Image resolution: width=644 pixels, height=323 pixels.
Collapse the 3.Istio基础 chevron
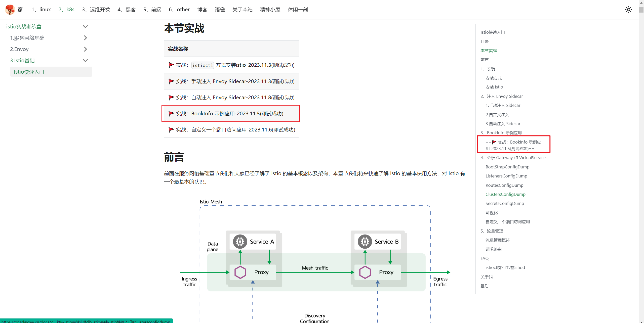(x=85, y=61)
